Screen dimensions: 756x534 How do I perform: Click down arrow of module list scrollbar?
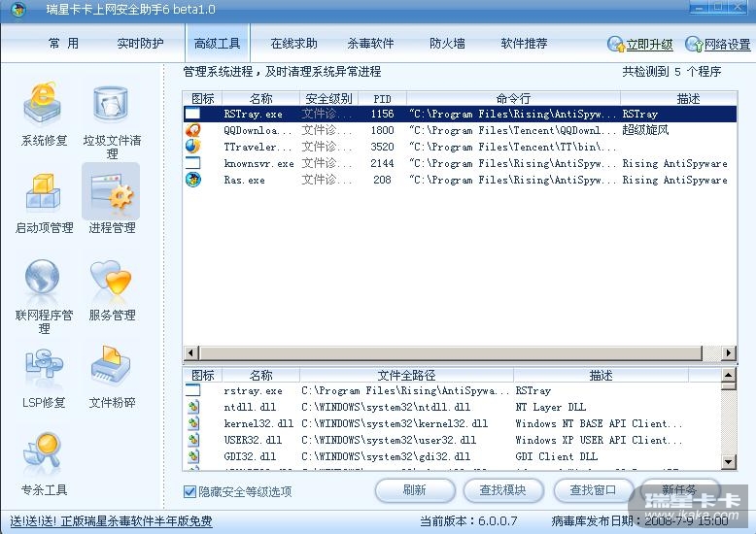pyautogui.click(x=729, y=463)
